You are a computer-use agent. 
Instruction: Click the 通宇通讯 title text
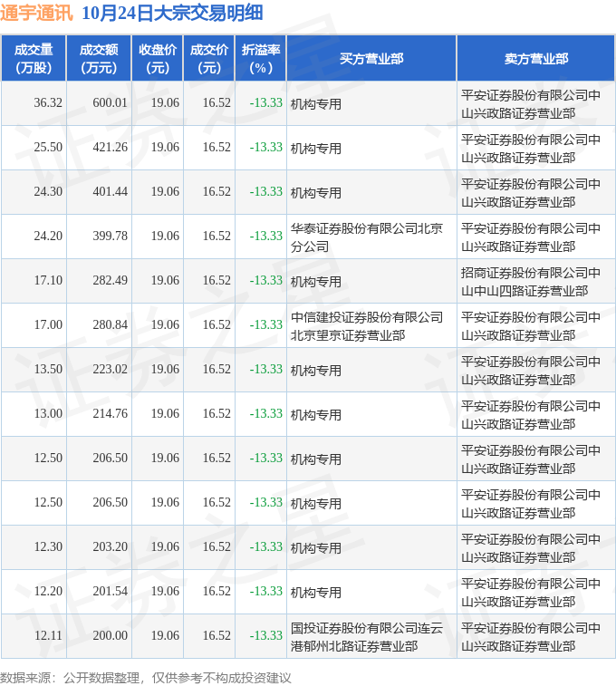point(36,13)
